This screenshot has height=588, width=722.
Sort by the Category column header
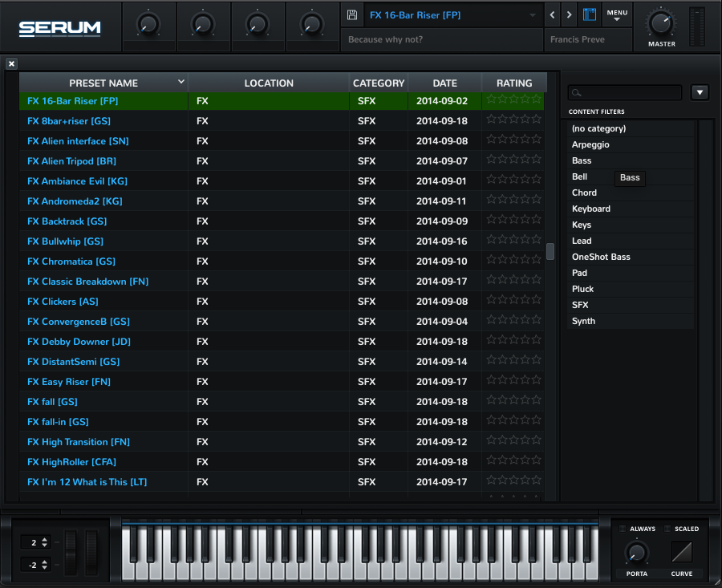click(379, 83)
